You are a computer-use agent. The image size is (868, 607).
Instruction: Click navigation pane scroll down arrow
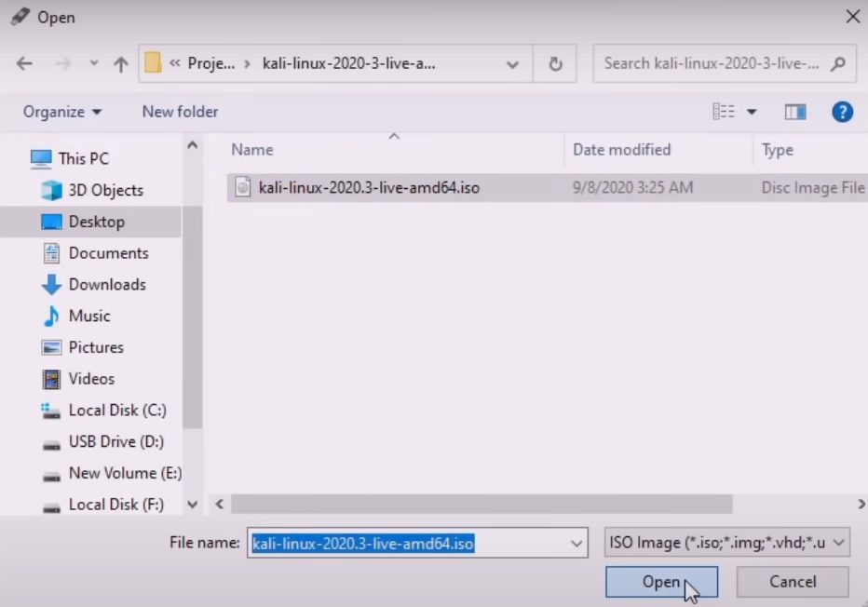point(192,505)
